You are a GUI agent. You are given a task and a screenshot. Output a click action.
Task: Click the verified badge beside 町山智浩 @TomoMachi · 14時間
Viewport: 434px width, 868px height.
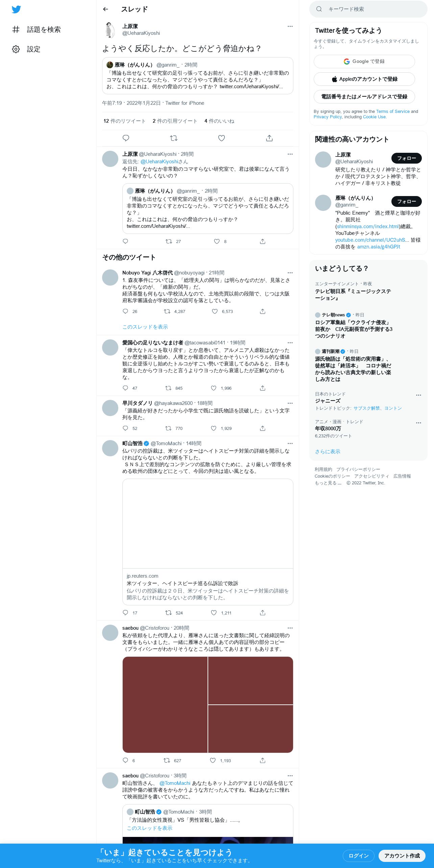(146, 443)
